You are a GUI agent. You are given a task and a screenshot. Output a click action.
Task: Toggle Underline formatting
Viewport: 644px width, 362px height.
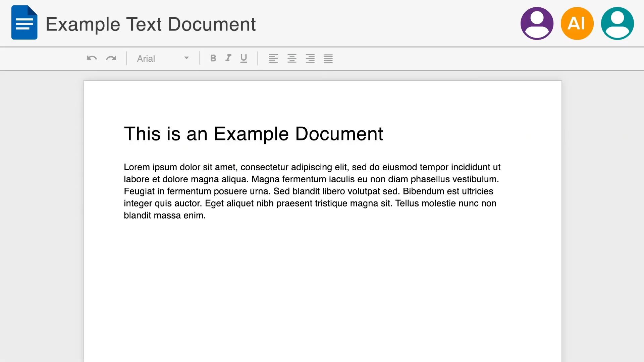point(244,58)
